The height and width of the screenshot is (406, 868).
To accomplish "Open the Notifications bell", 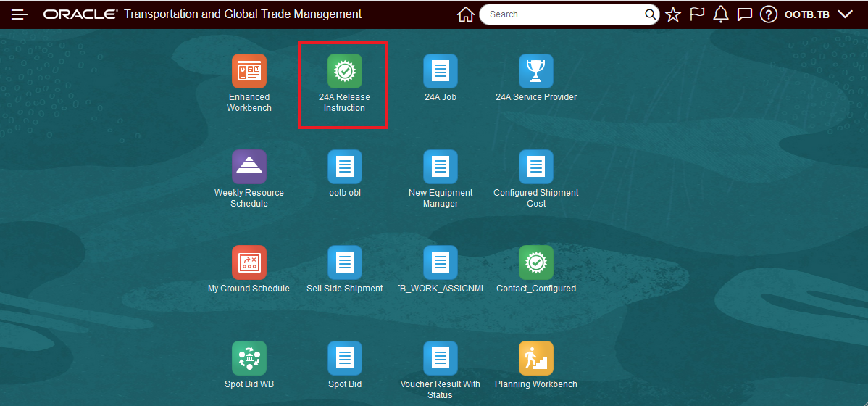I will click(721, 14).
